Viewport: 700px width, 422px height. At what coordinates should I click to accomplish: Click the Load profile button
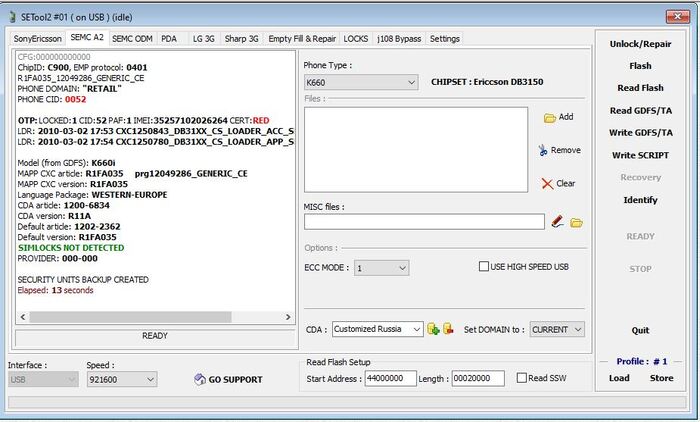[x=619, y=378]
